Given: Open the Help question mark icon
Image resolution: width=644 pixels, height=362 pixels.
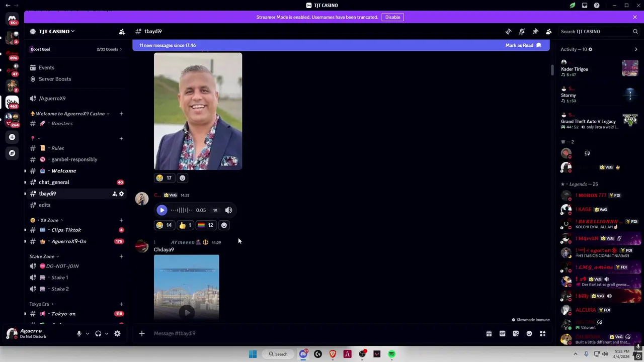Looking at the screenshot, I should [x=597, y=6].
